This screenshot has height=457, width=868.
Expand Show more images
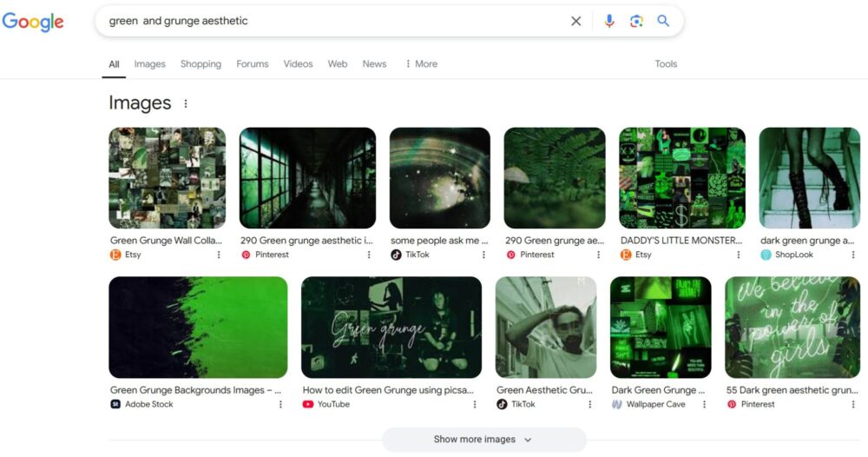click(x=483, y=440)
